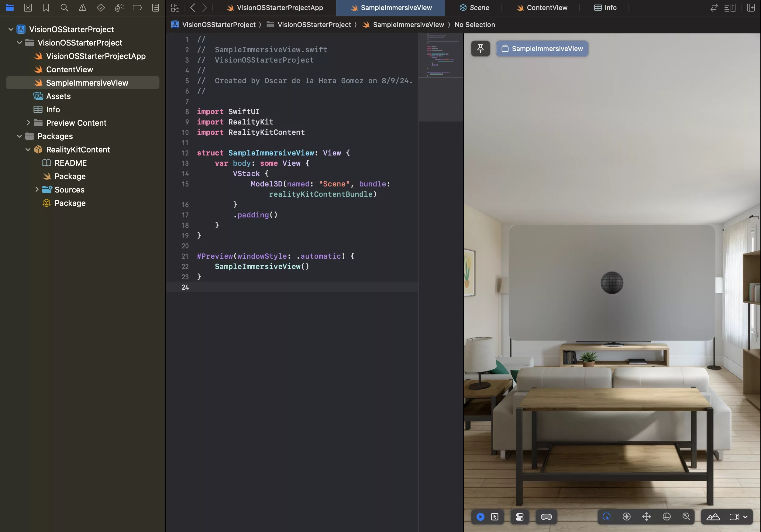The width and height of the screenshot is (761, 532).
Task: Add editor split on right
Action: (x=751, y=8)
